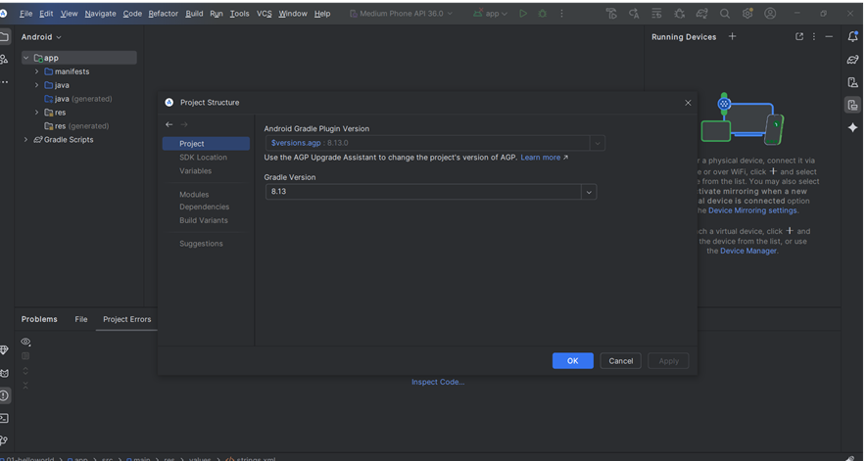Click Cancel in Project Structure dialog
The image size is (868, 461).
(x=620, y=361)
